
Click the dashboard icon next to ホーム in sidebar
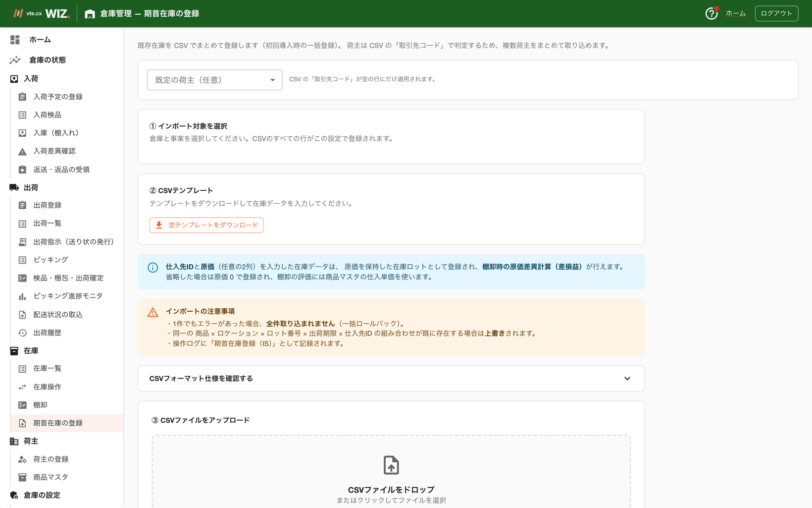coord(15,40)
